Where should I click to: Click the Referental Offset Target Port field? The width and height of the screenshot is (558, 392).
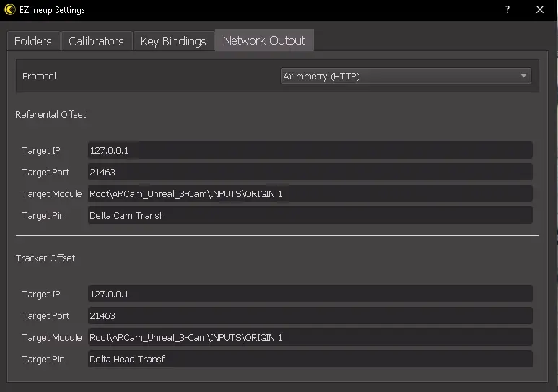click(310, 173)
